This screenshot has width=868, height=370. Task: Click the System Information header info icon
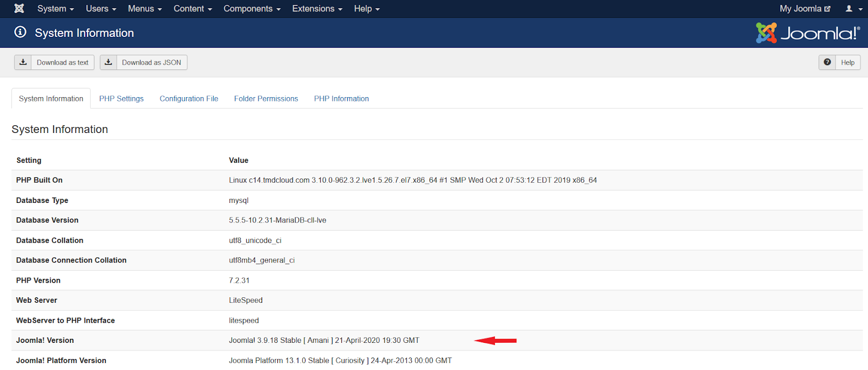(x=20, y=33)
